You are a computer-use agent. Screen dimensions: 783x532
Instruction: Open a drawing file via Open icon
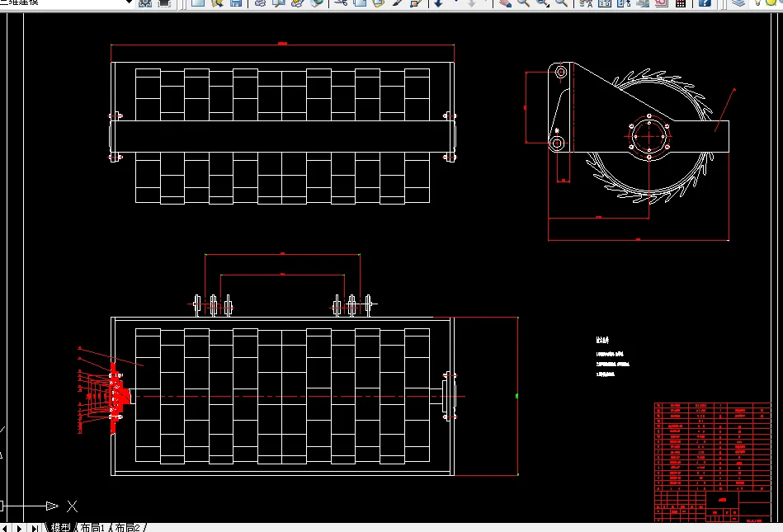(x=217, y=3)
